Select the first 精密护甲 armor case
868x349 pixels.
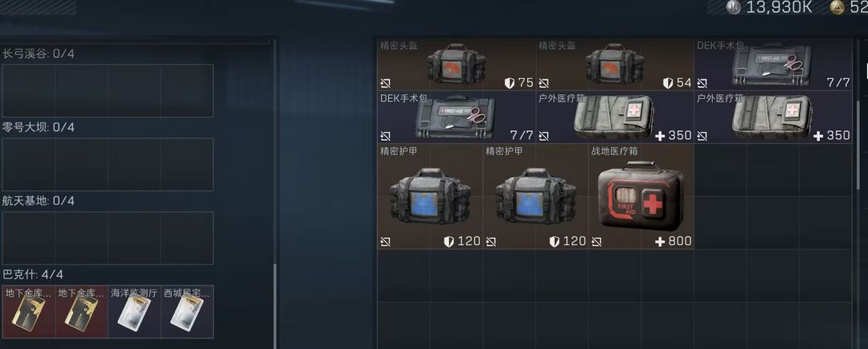[430, 197]
